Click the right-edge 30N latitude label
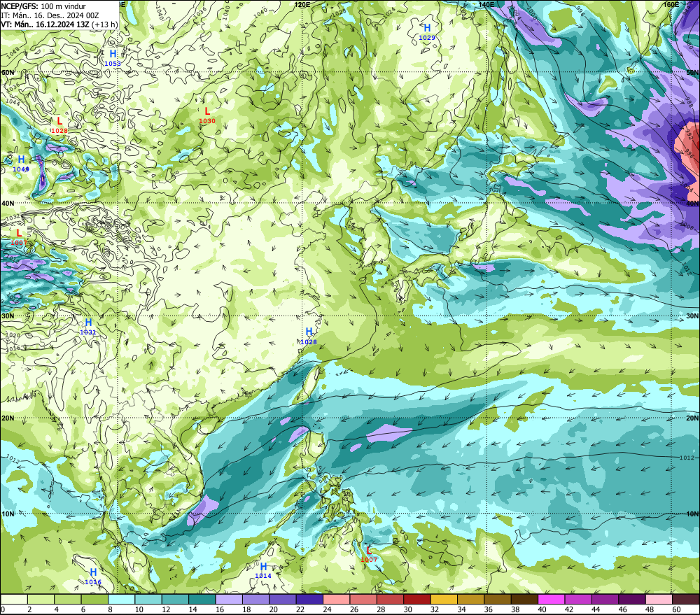The width and height of the screenshot is (700, 615). pos(692,316)
